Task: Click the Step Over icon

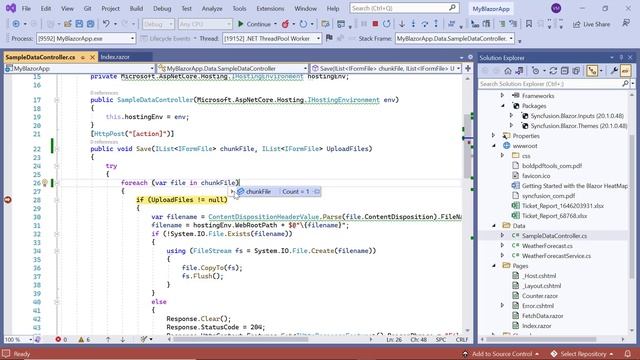Action: coord(425,24)
